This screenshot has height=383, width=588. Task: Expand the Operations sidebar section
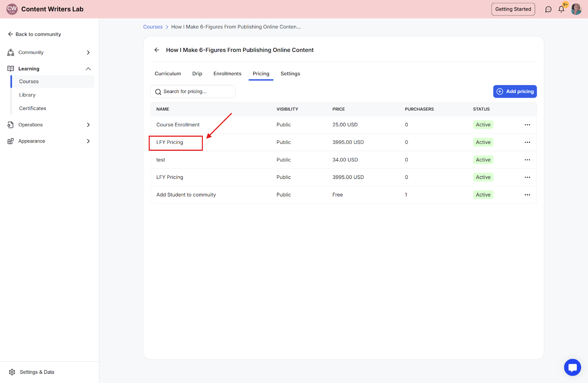pos(88,125)
